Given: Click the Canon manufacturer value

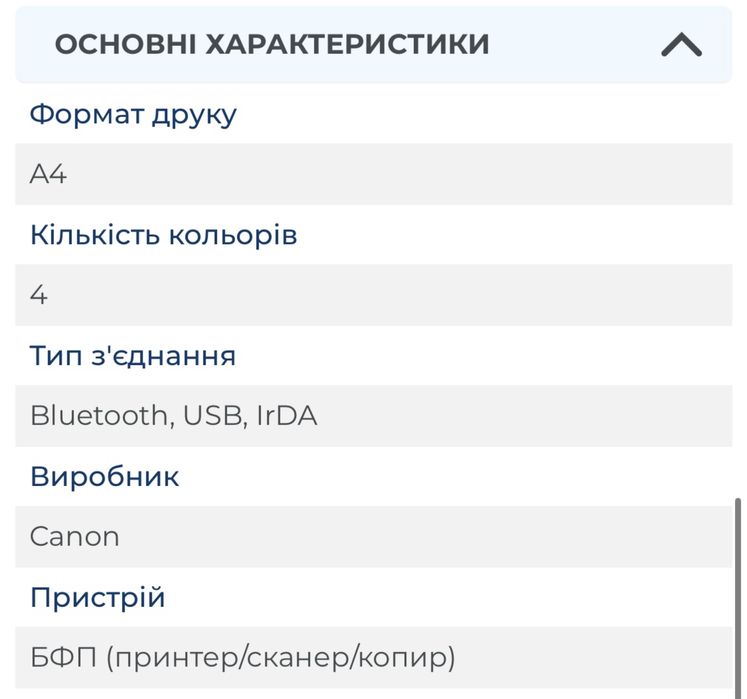Looking at the screenshot, I should point(75,536).
